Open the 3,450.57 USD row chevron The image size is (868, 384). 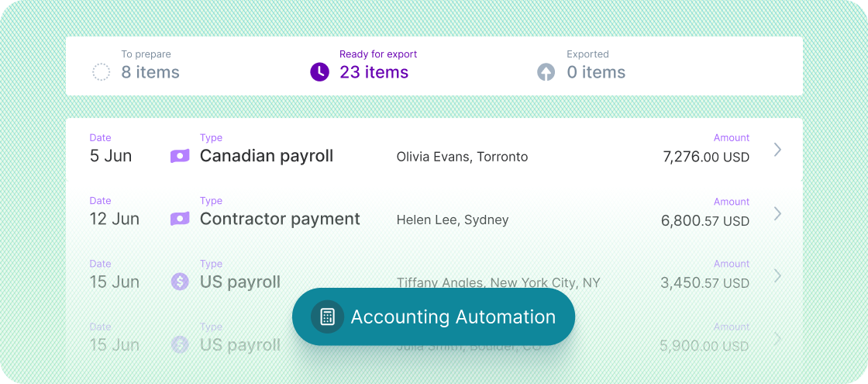pyautogui.click(x=778, y=275)
